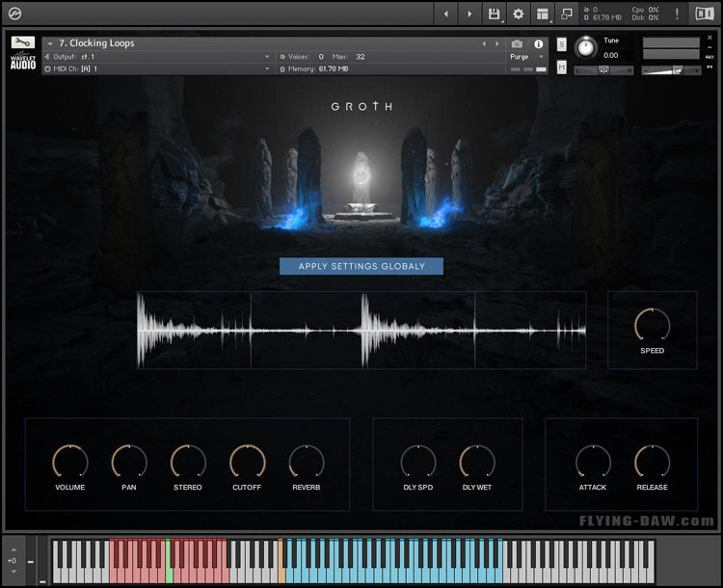Viewport: 723px width, 588px height.
Task: Expand the Purge dropdown menu
Action: (526, 57)
